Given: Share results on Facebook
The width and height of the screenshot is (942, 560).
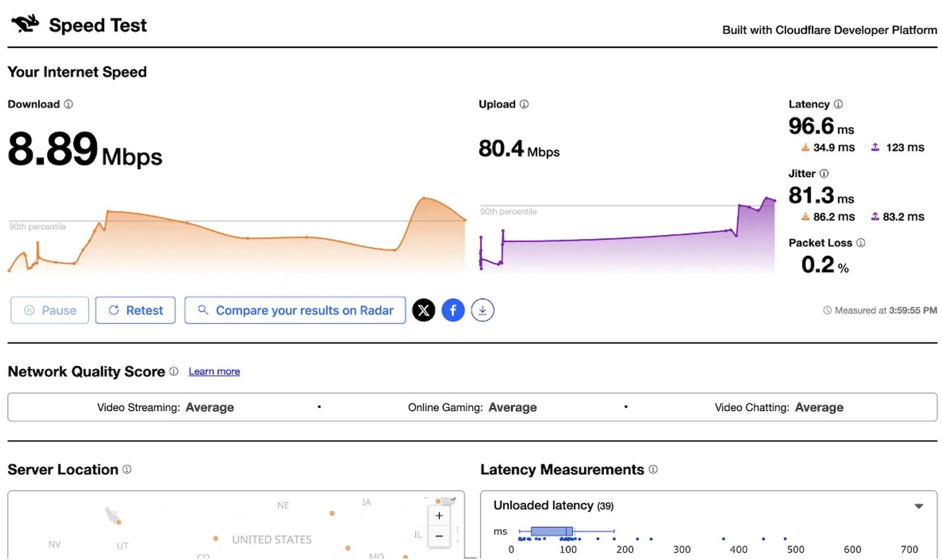Looking at the screenshot, I should (453, 310).
